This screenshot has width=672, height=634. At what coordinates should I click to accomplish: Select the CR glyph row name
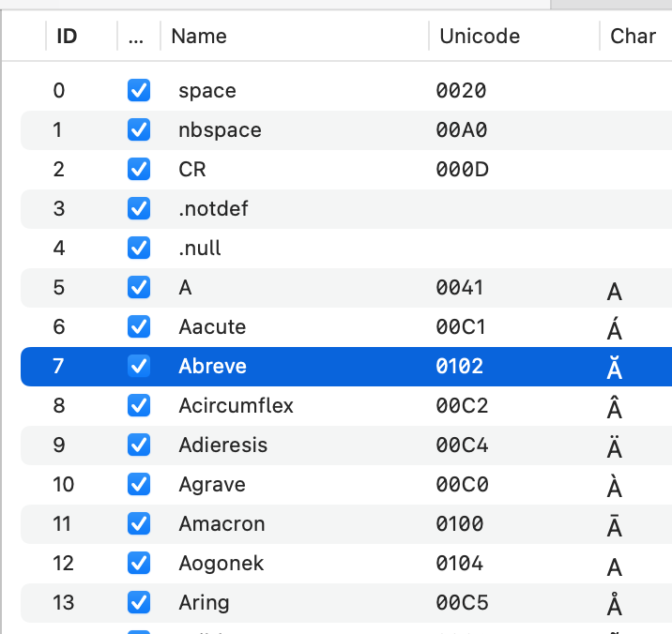click(192, 170)
